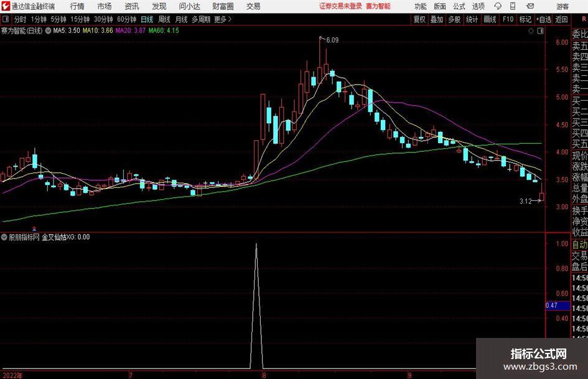This screenshot has height=379, width=588.
Task: Switch to the 5分钟 period tab
Action: tap(58, 19)
